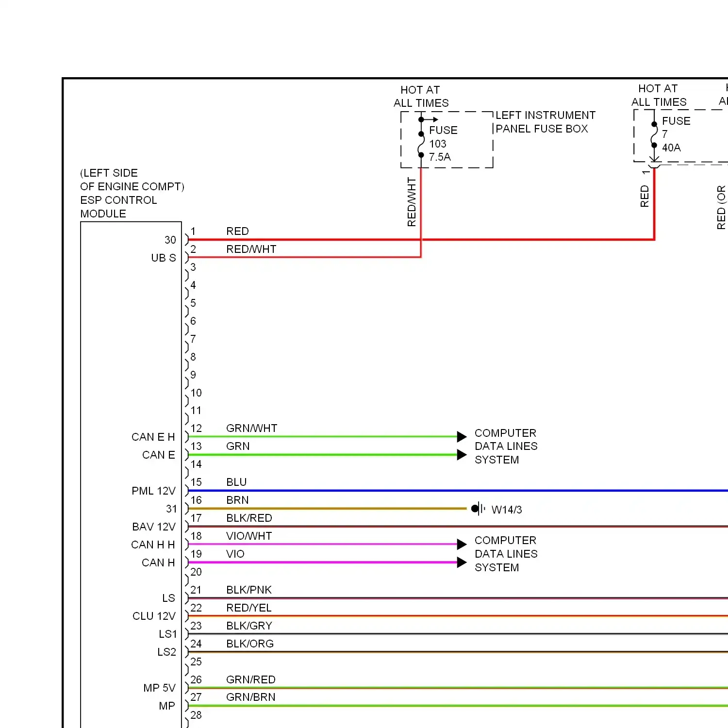Click the BLK/PNK label at pin 21
The width and height of the screenshot is (728, 728).
point(249,590)
